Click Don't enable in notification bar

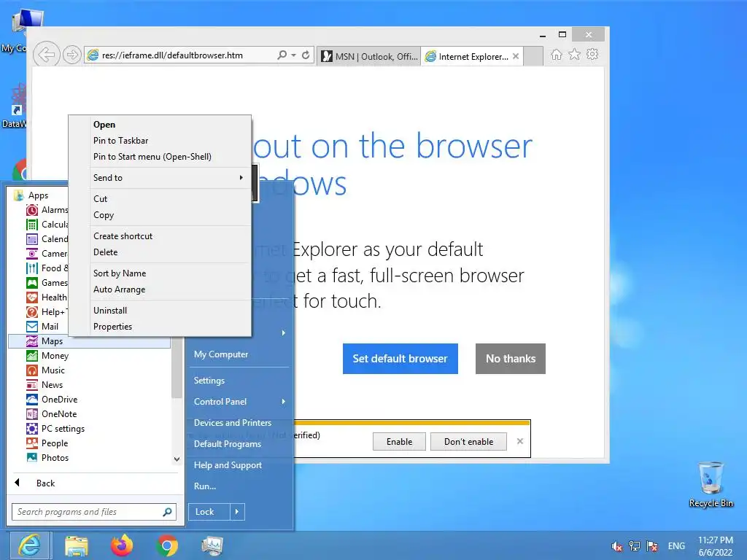click(468, 441)
